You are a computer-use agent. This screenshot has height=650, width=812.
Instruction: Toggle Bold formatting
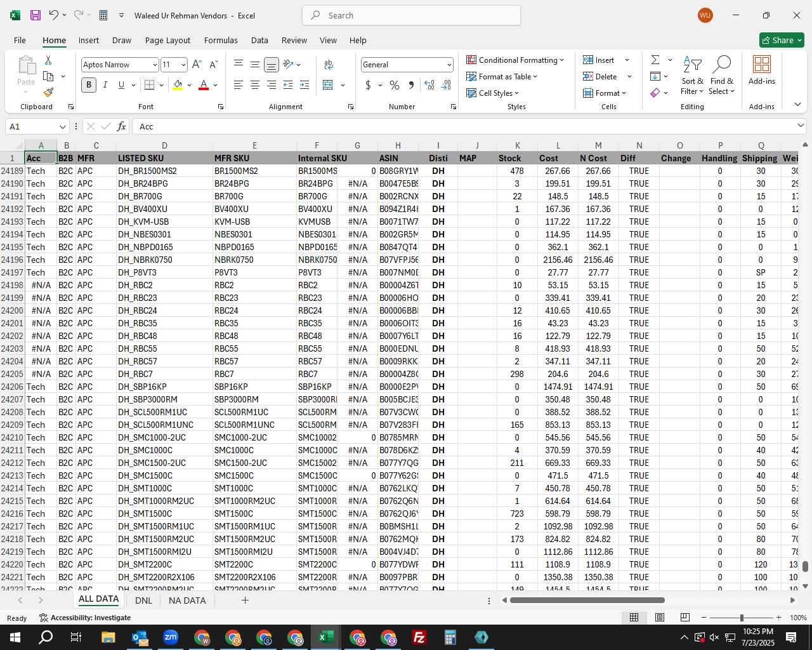[x=89, y=85]
